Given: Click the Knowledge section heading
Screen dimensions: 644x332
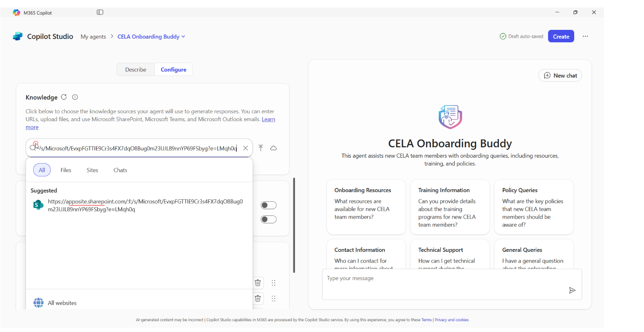Looking at the screenshot, I should click(42, 98).
